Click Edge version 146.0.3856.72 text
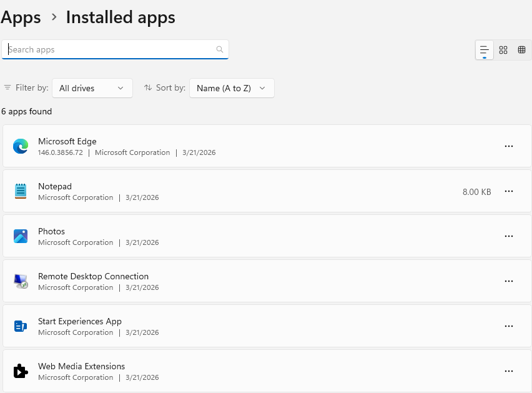The height and width of the screenshot is (393, 532). coord(61,152)
